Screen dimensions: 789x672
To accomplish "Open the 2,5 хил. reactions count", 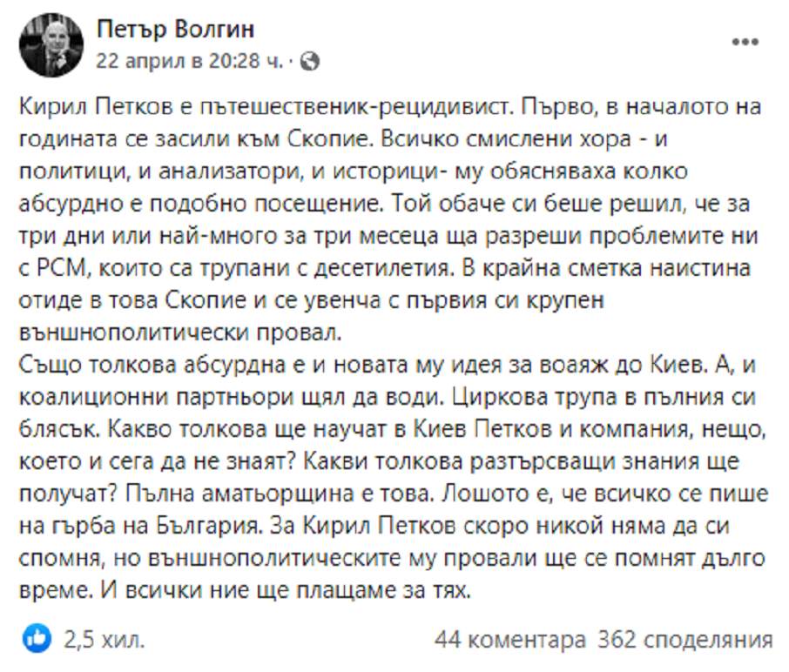I will click(x=105, y=640).
